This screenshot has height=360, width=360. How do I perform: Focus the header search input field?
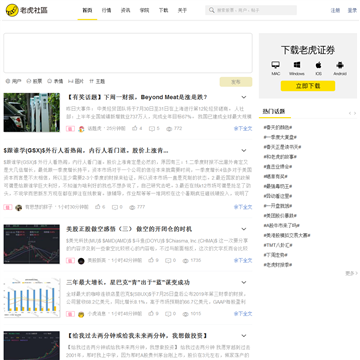(x=251, y=10)
